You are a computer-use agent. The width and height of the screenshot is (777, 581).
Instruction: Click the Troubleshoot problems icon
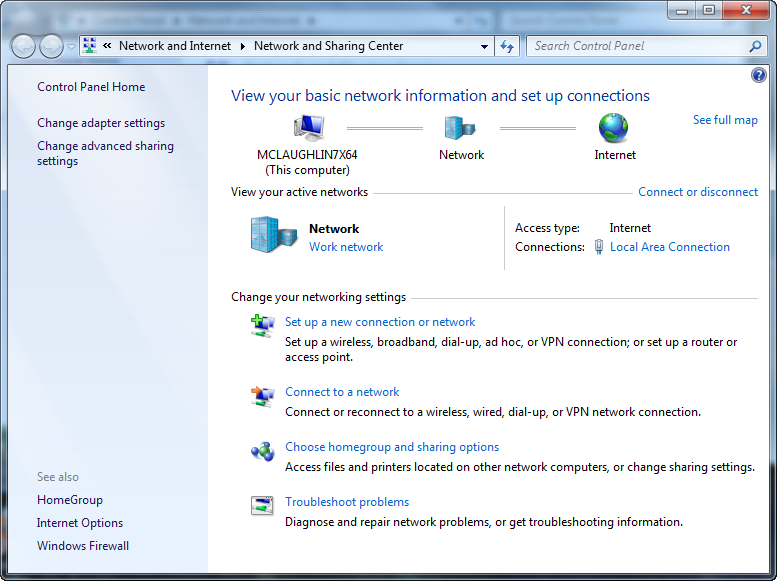click(x=262, y=506)
